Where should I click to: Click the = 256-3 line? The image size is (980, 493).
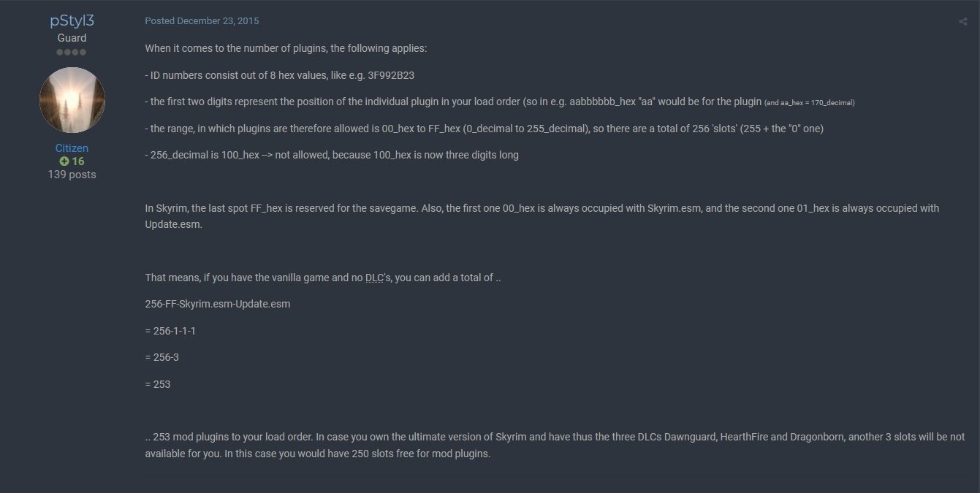pos(164,357)
